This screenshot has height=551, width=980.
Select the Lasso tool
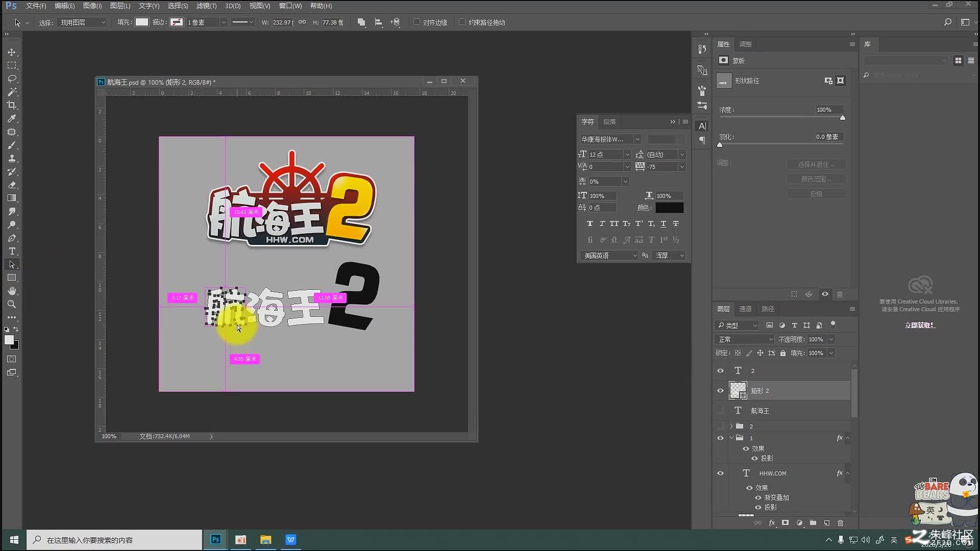tap(12, 79)
